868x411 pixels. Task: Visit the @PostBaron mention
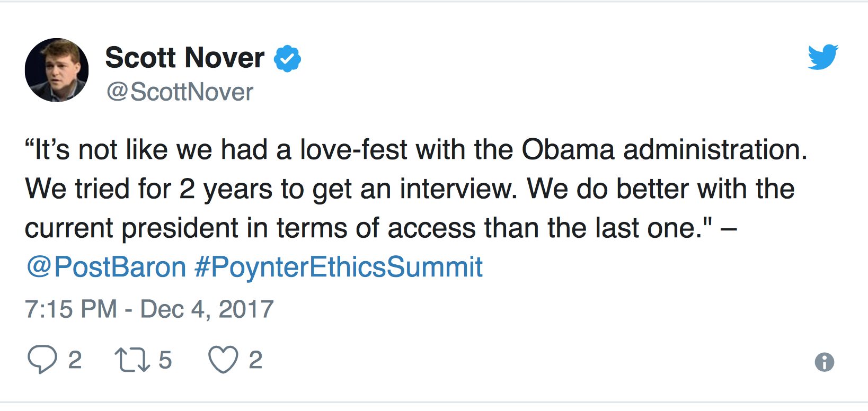click(x=106, y=267)
